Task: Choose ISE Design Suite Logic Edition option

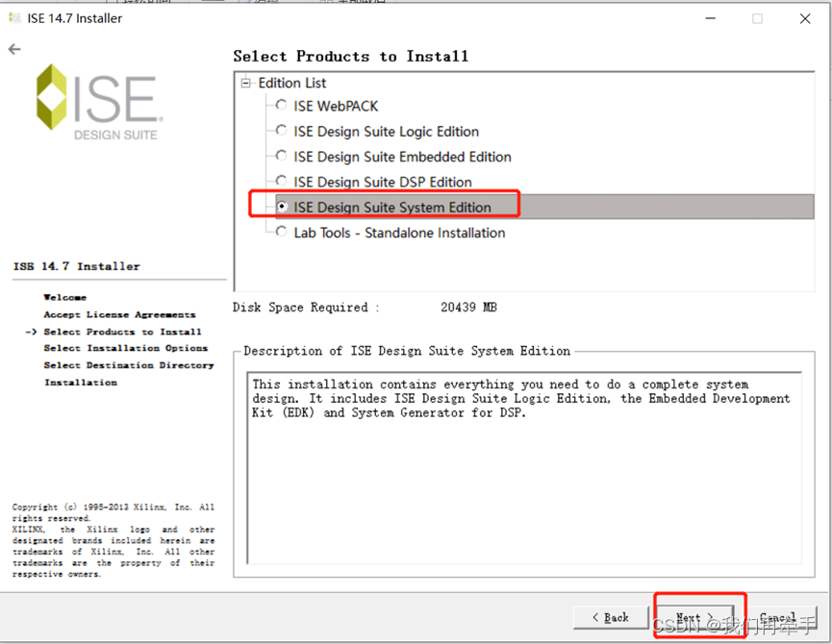Action: coord(281,131)
